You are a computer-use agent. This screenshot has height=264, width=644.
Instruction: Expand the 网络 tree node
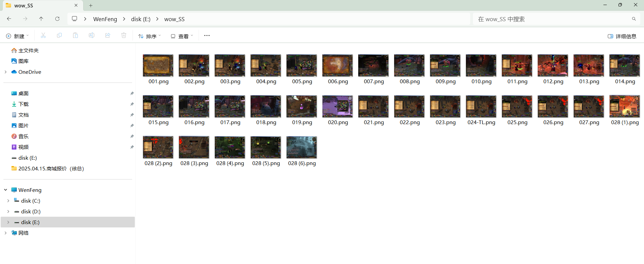tap(5, 233)
